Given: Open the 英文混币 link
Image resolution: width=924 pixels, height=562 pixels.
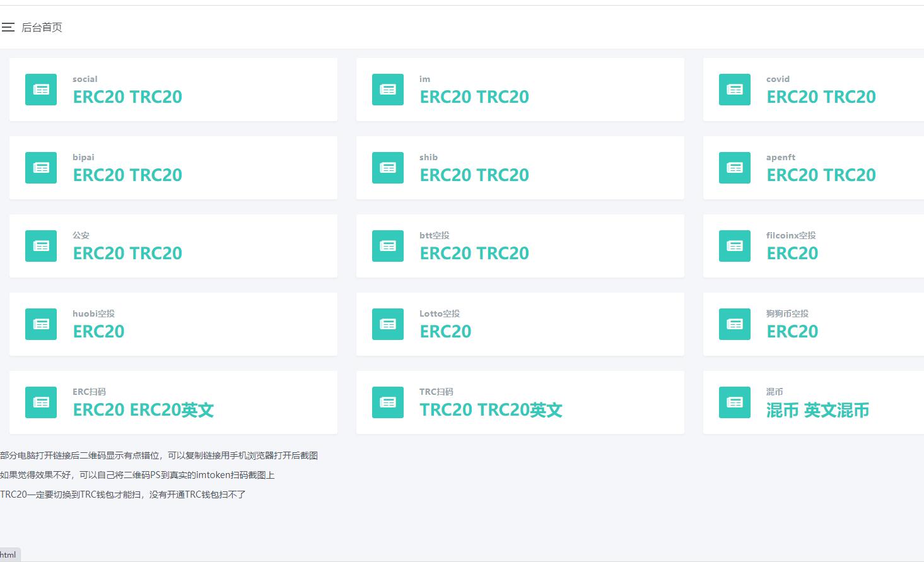Looking at the screenshot, I should pos(836,411).
